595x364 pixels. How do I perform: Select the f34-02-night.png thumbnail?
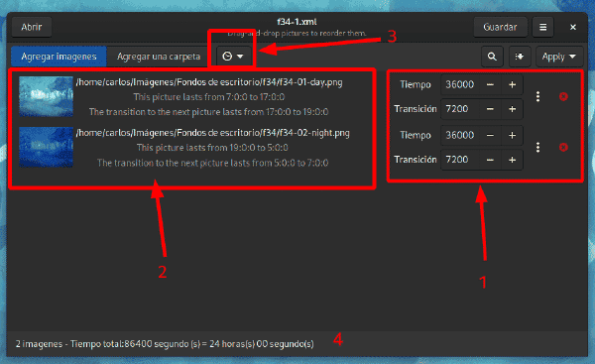46,147
